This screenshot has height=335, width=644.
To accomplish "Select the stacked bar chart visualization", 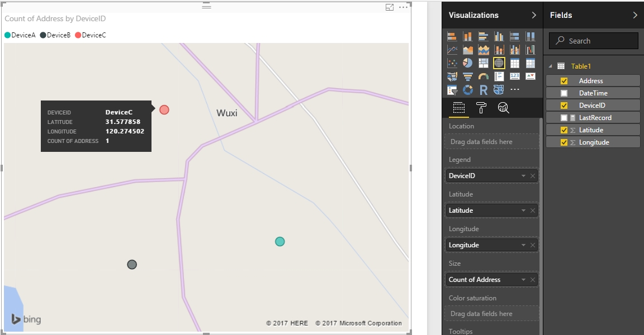I will pyautogui.click(x=452, y=37).
